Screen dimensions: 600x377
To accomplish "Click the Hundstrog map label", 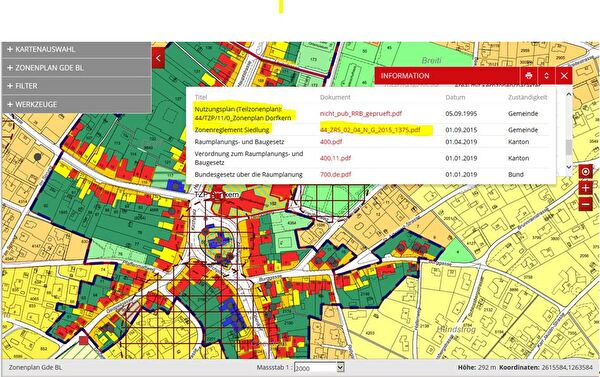I will pyautogui.click(x=456, y=329).
